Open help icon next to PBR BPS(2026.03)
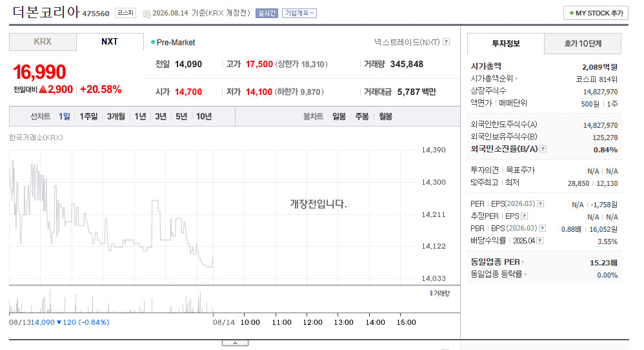 [542, 229]
